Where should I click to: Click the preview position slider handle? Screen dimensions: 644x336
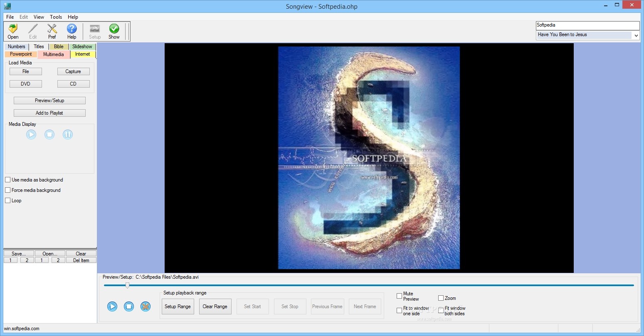coord(127,285)
